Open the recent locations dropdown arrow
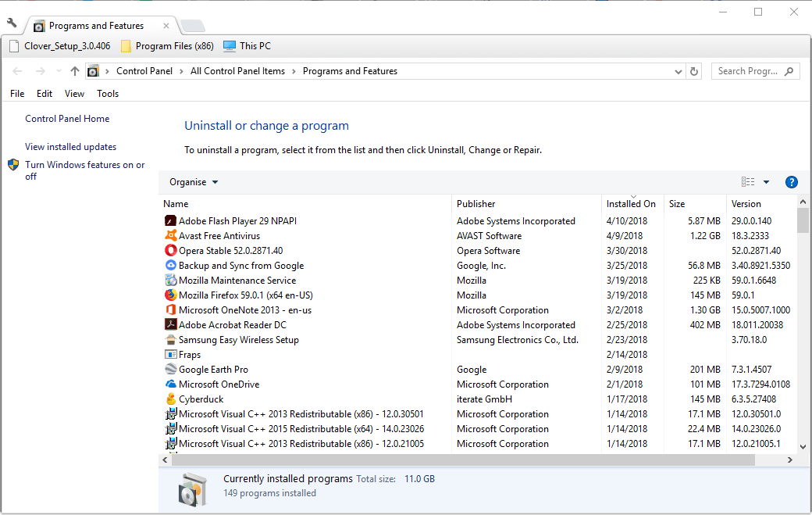The width and height of the screenshot is (812, 515). [59, 71]
